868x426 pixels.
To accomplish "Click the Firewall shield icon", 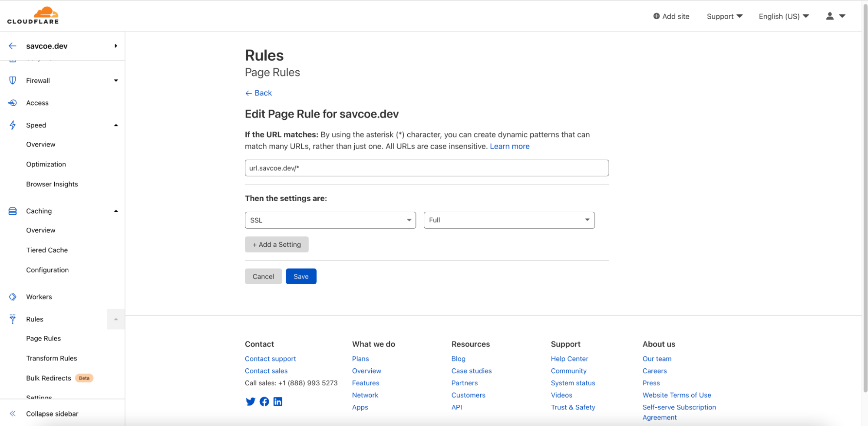I will click(x=13, y=81).
